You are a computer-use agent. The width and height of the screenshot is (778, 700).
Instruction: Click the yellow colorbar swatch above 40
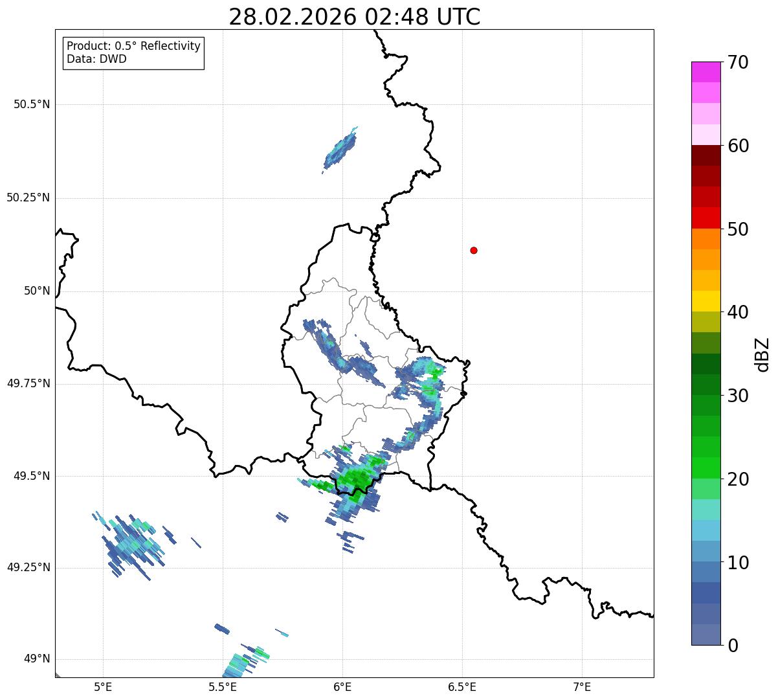tap(706, 301)
